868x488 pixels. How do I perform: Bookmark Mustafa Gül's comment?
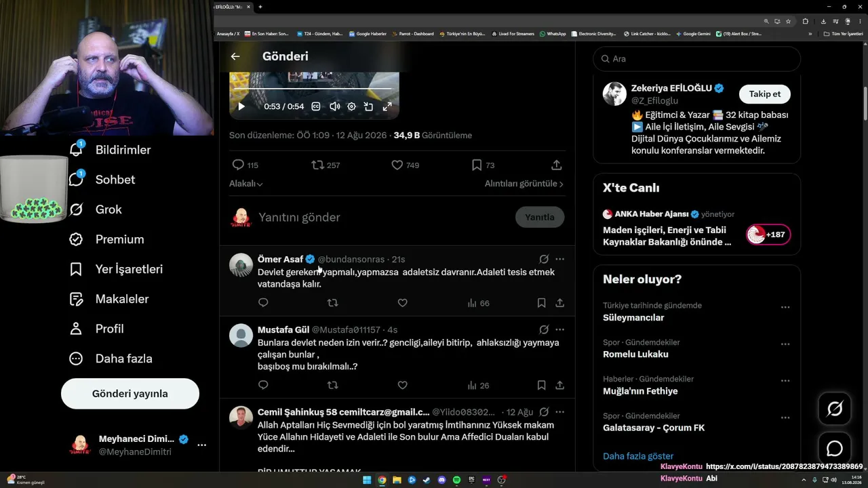click(541, 385)
